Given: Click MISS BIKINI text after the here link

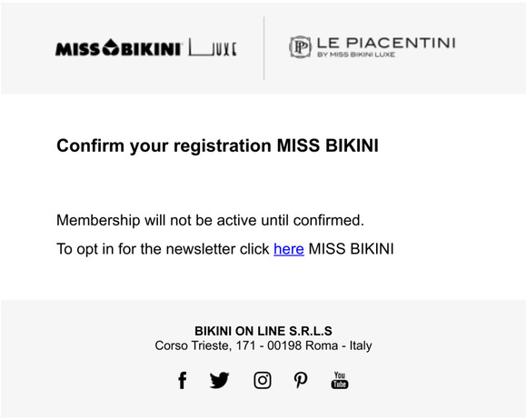Looking at the screenshot, I should tap(352, 249).
